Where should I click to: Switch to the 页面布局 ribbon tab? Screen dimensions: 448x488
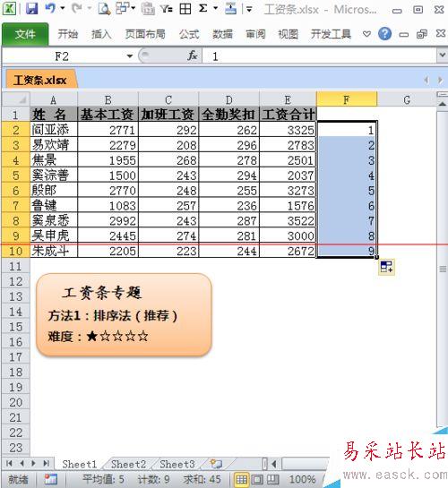coord(145,34)
